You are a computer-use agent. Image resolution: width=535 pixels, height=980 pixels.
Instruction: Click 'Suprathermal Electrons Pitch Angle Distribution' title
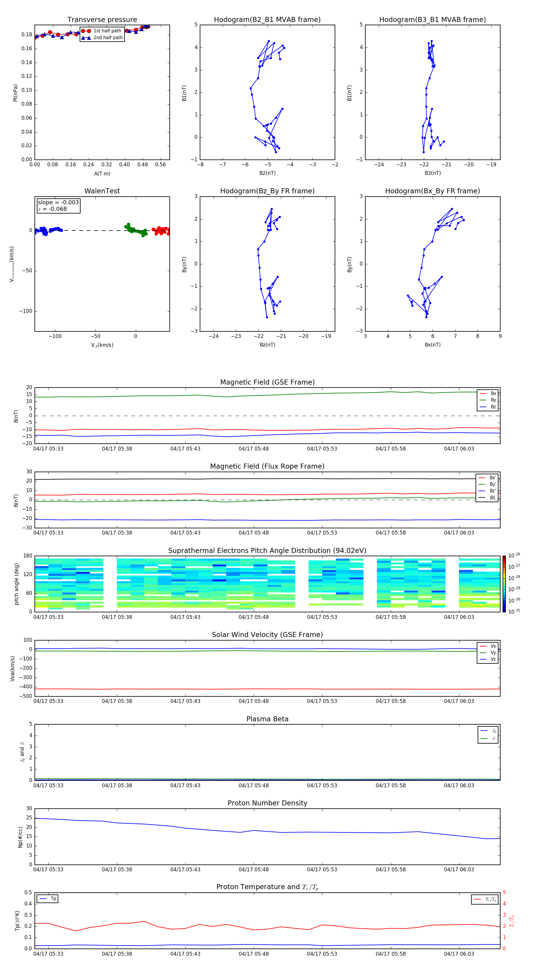pyautogui.click(x=267, y=551)
